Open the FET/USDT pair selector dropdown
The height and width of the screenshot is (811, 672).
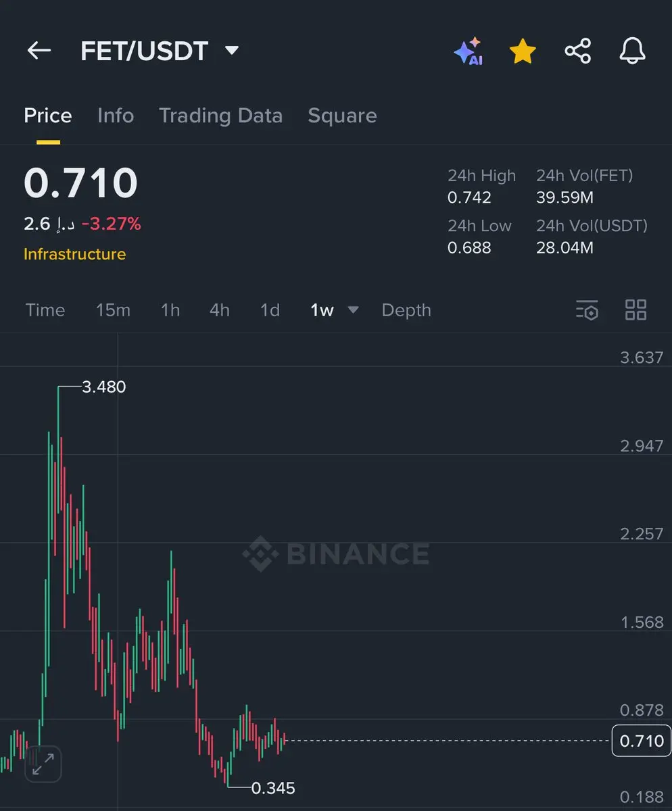[x=232, y=51]
